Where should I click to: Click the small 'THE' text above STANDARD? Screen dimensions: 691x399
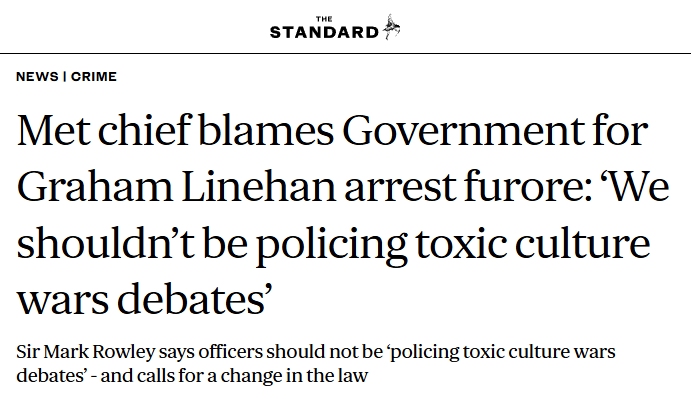click(x=324, y=19)
